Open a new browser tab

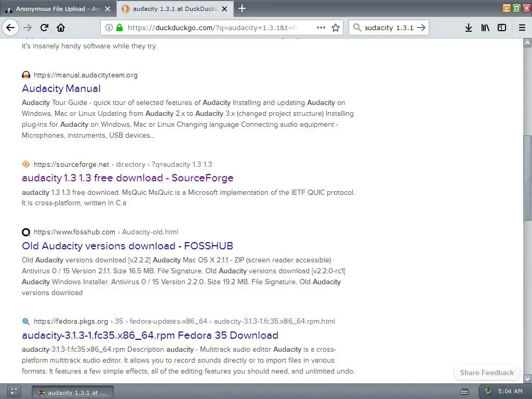(x=242, y=8)
